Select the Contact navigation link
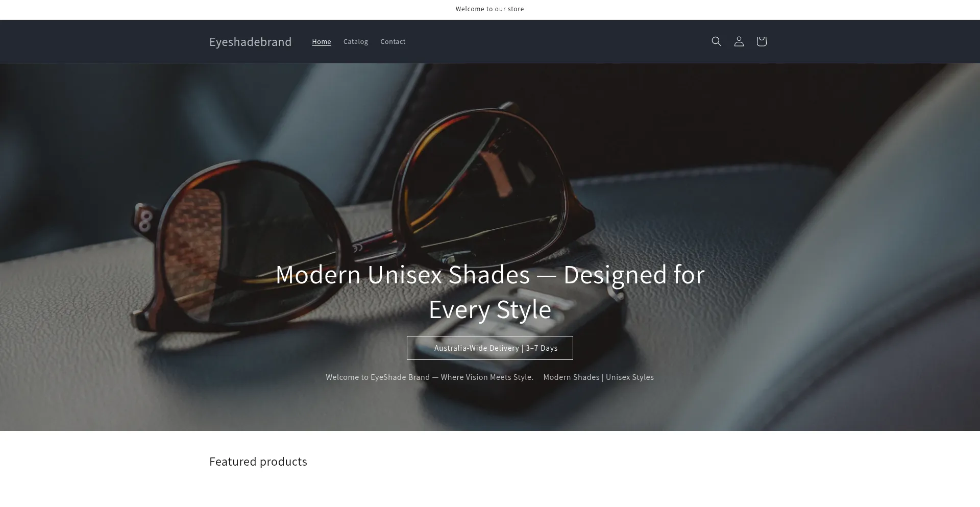 (x=393, y=41)
